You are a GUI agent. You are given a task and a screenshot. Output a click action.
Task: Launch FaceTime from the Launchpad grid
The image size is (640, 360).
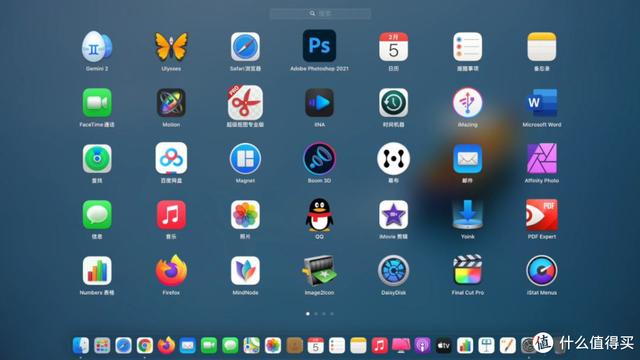tap(97, 102)
